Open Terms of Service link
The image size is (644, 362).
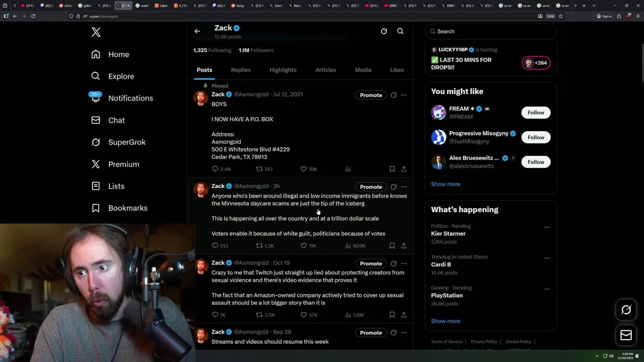[447, 342]
